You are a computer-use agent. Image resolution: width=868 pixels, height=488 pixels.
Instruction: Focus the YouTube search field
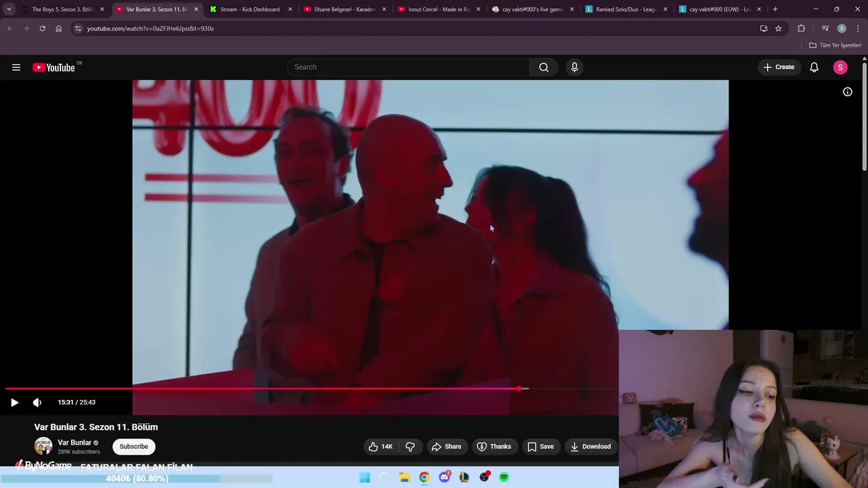click(x=409, y=67)
